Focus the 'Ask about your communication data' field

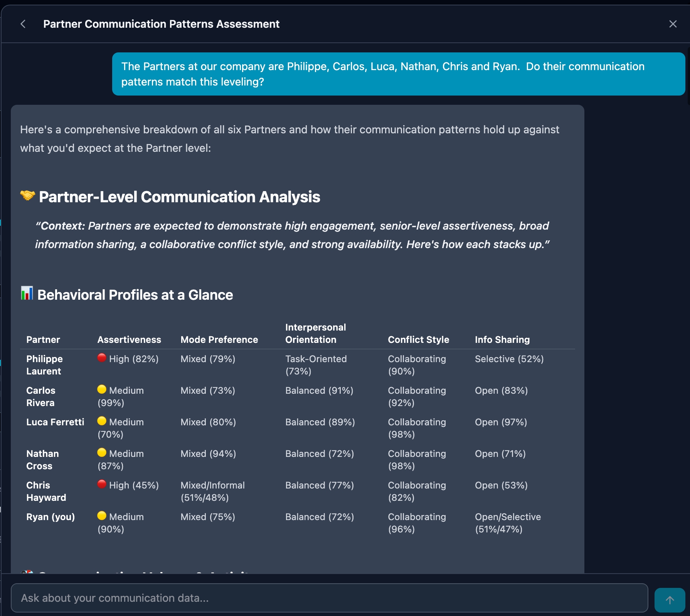tap(329, 598)
